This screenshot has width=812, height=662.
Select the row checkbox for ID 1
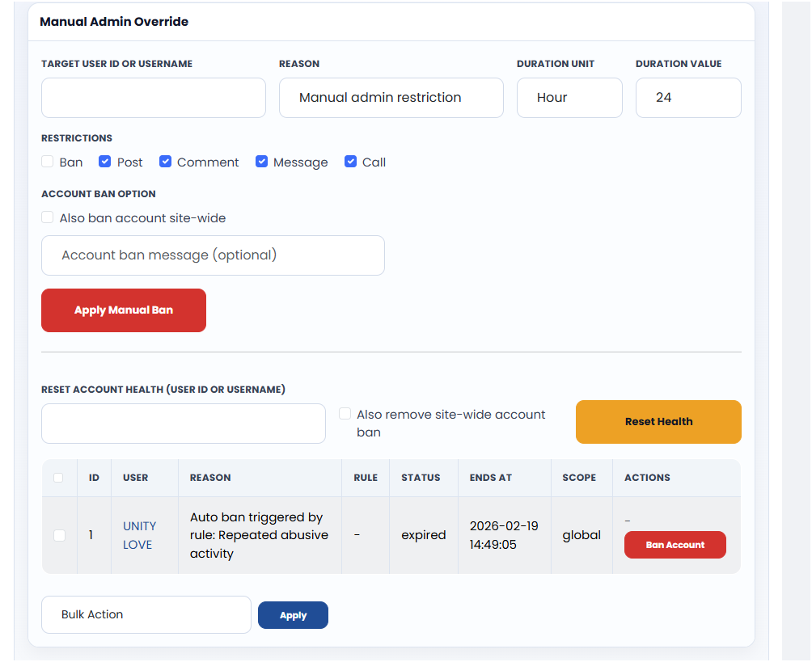click(59, 535)
